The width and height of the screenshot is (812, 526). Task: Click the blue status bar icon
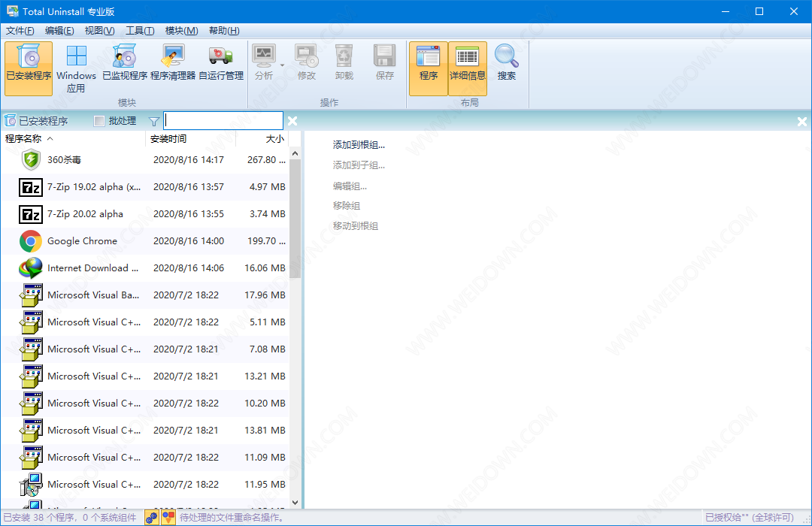tap(152, 518)
